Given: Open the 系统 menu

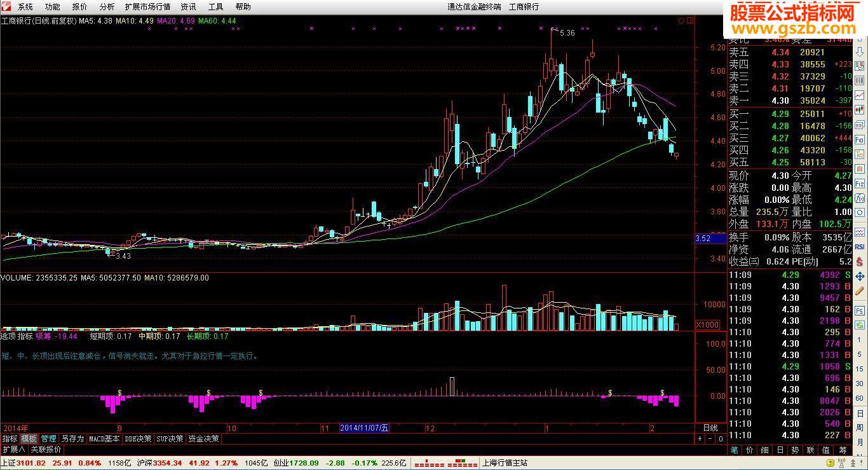Looking at the screenshot, I should click(25, 6).
